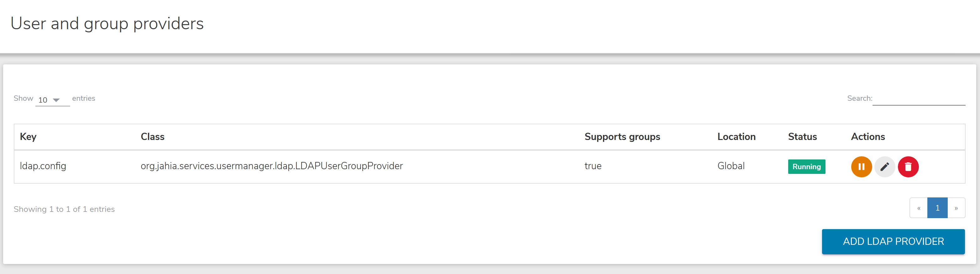Sort by the Supports groups column header
Image resolution: width=980 pixels, height=274 pixels.
pyautogui.click(x=622, y=137)
